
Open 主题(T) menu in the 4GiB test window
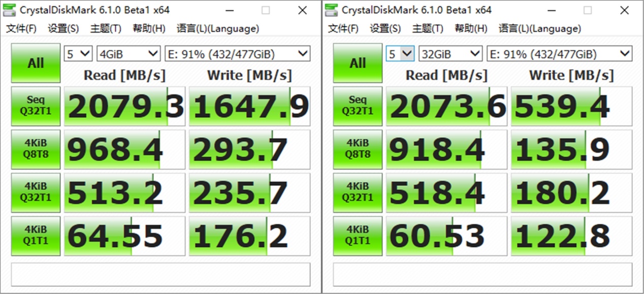click(x=106, y=29)
